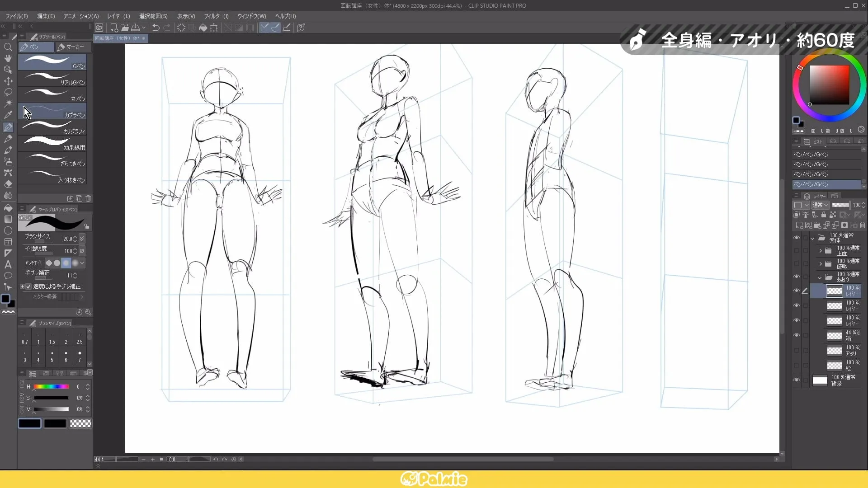The height and width of the screenshot is (488, 868).
Task: Open the レイヤー(L) menu
Action: pyautogui.click(x=118, y=16)
